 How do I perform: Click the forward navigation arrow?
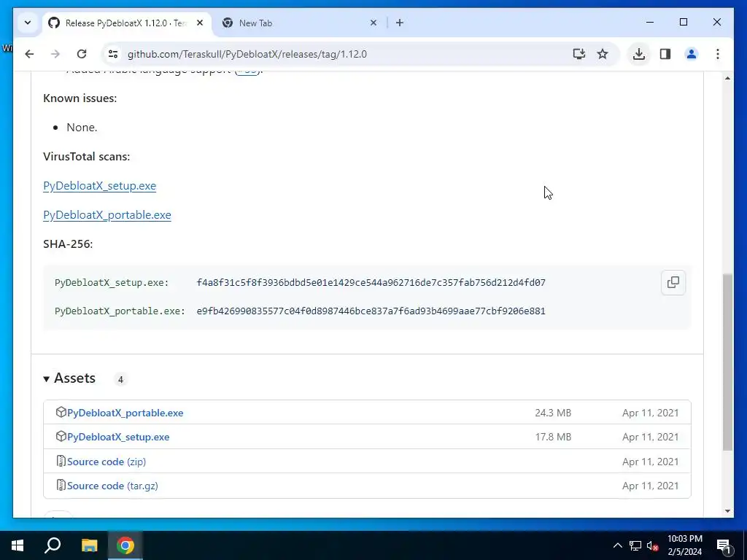click(x=55, y=54)
